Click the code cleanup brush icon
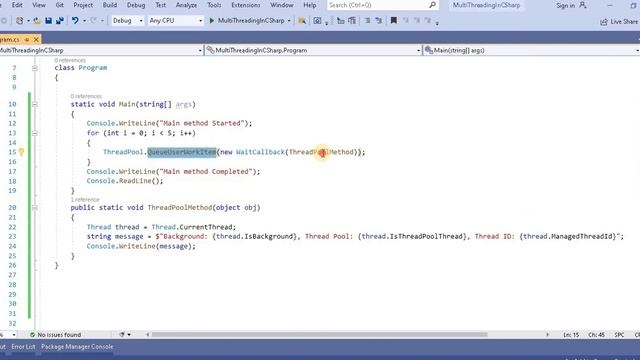The height and width of the screenshot is (360, 640). [122, 335]
